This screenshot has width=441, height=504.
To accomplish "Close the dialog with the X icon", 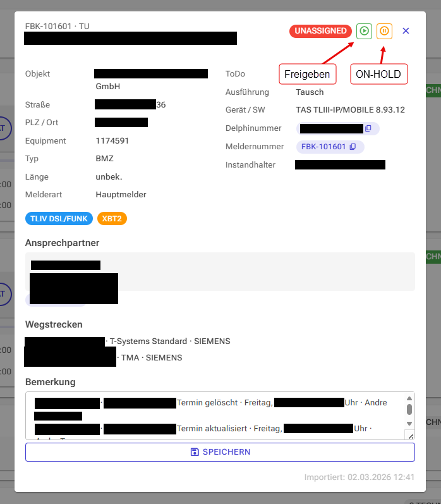I will pos(406,31).
